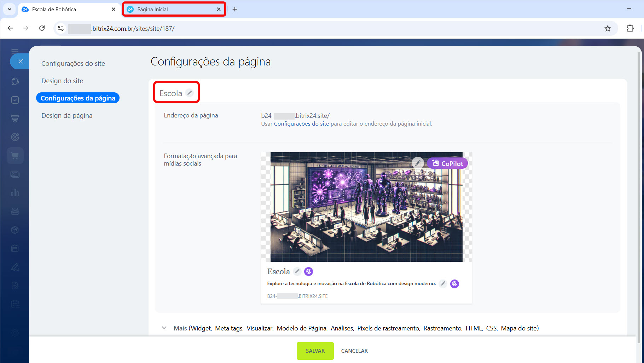
Task: Open the shopping cart sidebar icon
Action: pos(15,156)
